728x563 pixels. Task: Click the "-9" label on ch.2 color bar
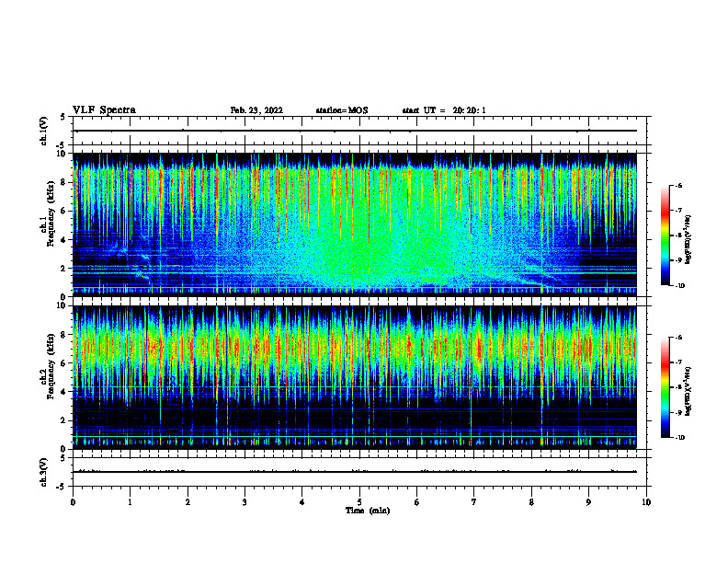click(678, 412)
